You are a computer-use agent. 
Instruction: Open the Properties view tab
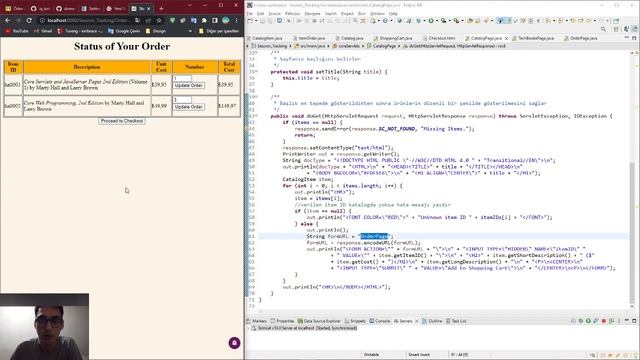282,321
